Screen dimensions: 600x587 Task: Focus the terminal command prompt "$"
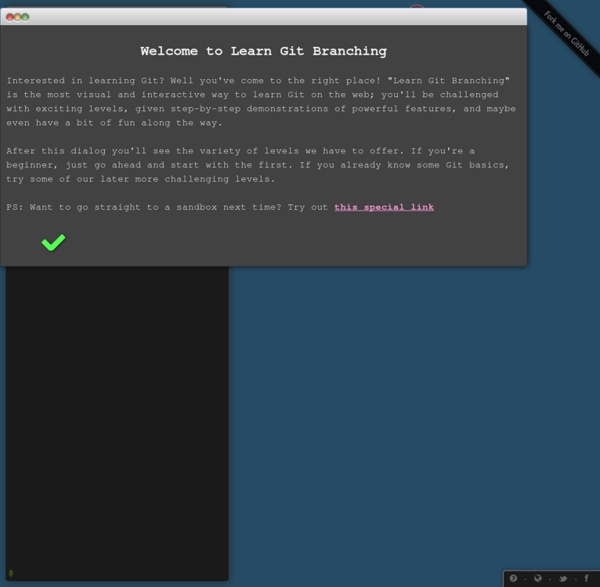coord(11,573)
